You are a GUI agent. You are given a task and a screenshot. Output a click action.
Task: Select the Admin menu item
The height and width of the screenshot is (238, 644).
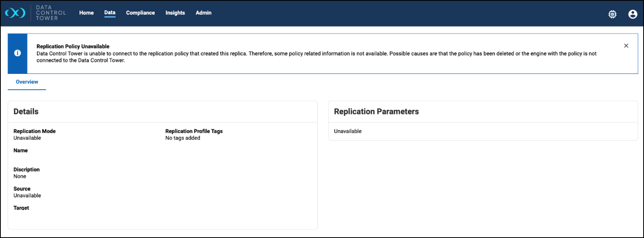click(203, 13)
